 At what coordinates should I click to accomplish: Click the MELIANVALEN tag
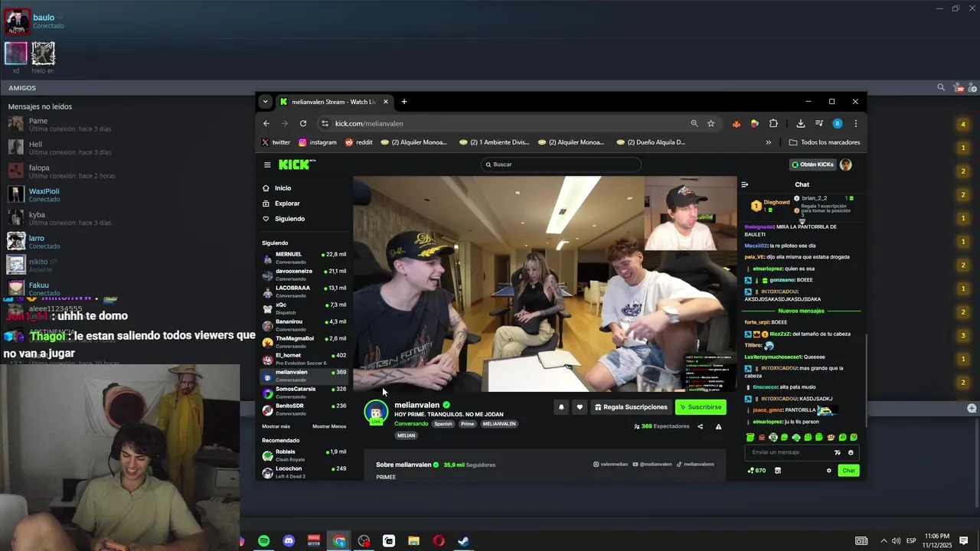pyautogui.click(x=499, y=424)
